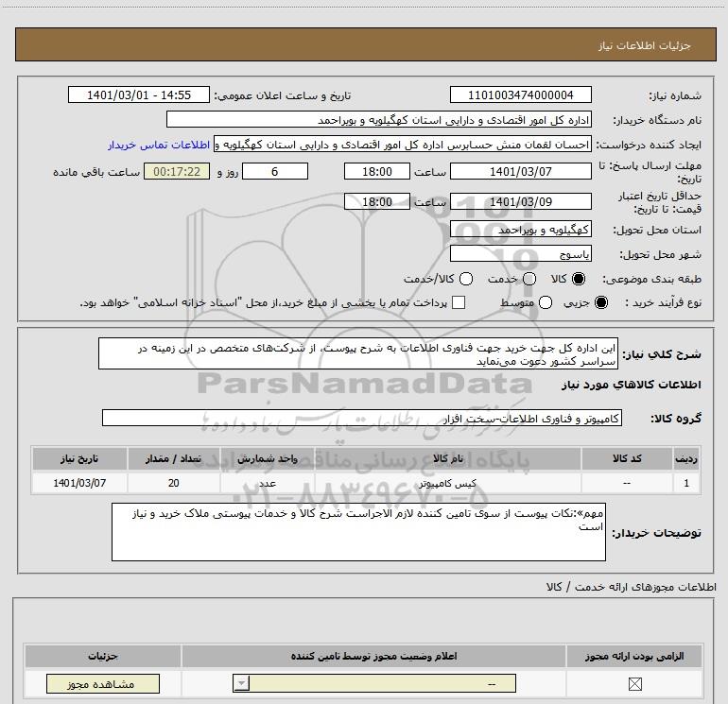Select the جزیی purchase type radio

(601, 302)
